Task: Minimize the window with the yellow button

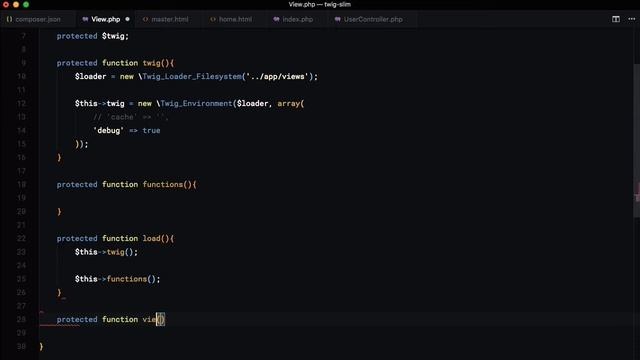Action: coord(16,4)
